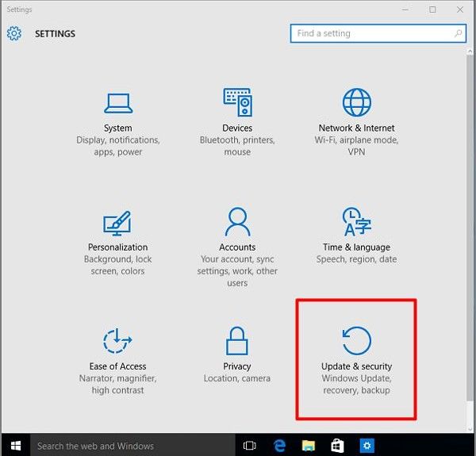The height and width of the screenshot is (456, 476).
Task: Minimize the Settings window
Action: point(405,10)
